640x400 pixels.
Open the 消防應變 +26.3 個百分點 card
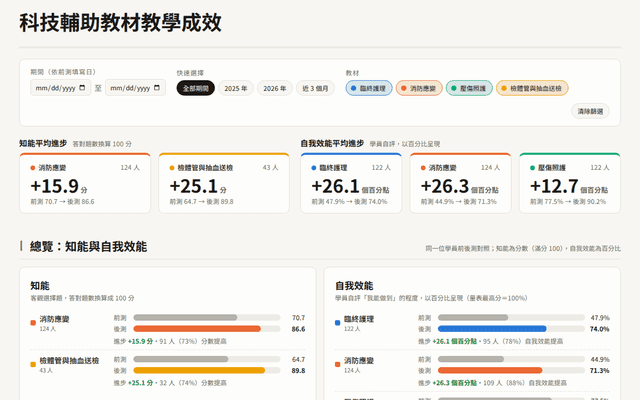pos(460,183)
